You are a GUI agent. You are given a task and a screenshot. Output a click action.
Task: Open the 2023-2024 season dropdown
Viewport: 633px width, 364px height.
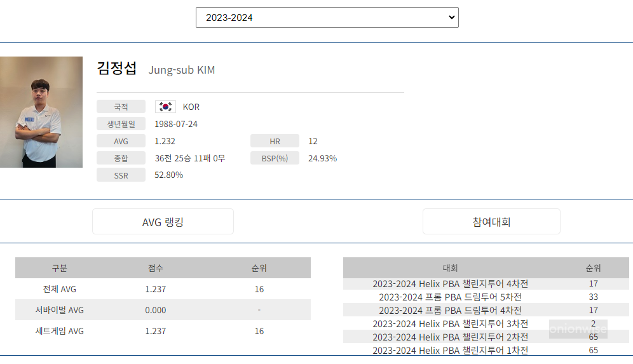[x=327, y=17]
